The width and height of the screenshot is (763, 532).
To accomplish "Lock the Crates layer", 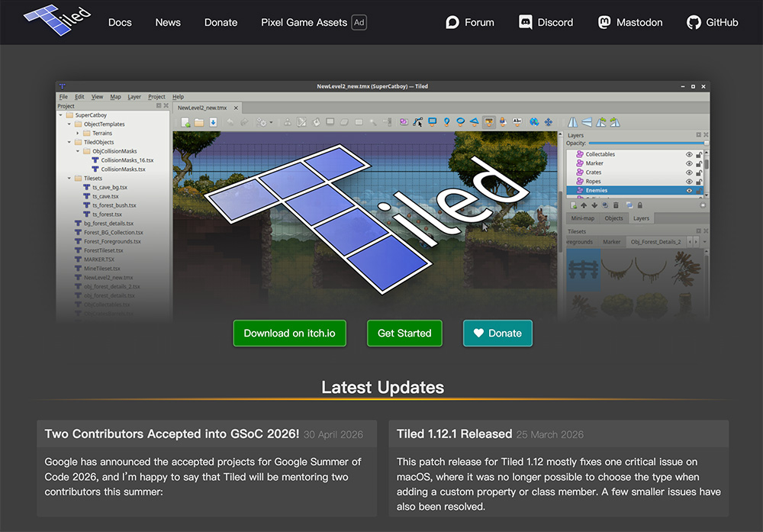I will tap(699, 172).
